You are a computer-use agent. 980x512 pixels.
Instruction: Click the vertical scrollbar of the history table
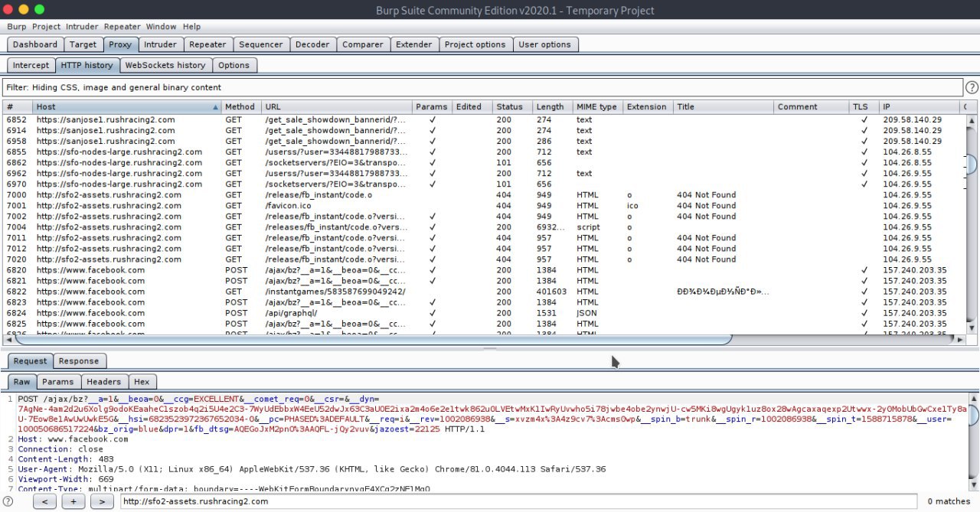click(972, 223)
